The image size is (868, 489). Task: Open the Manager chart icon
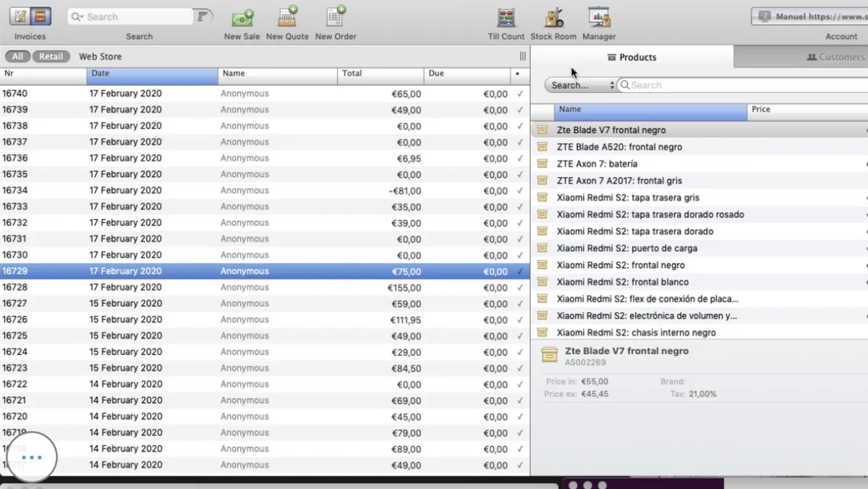click(x=599, y=17)
